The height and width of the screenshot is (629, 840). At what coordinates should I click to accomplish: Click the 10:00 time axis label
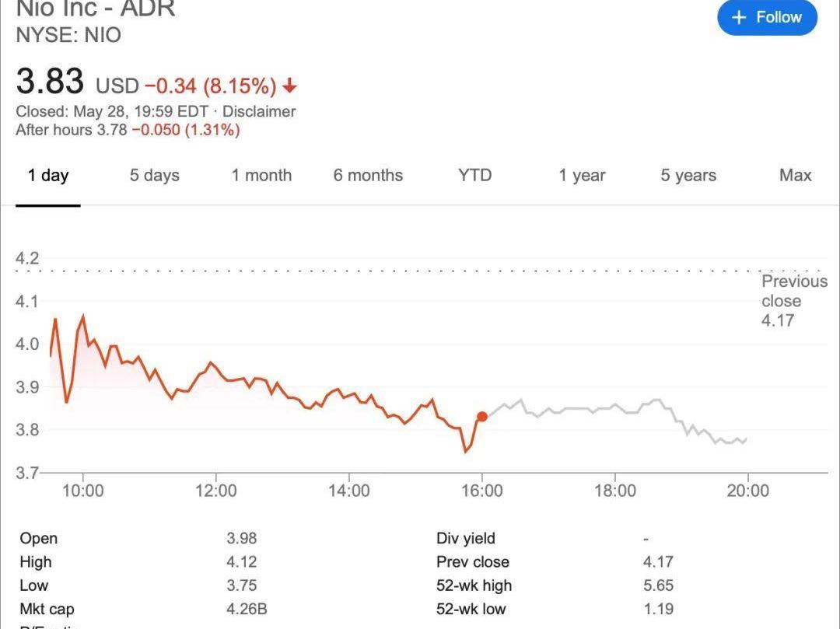83,491
